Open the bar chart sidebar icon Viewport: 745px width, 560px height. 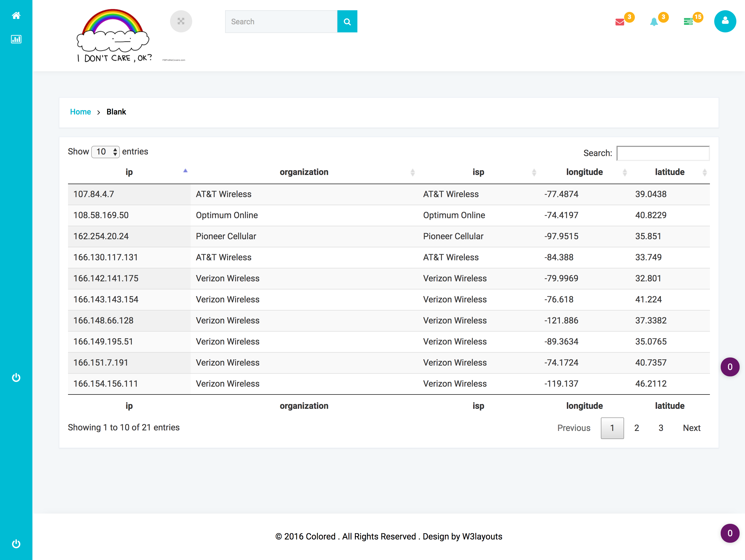point(16,39)
